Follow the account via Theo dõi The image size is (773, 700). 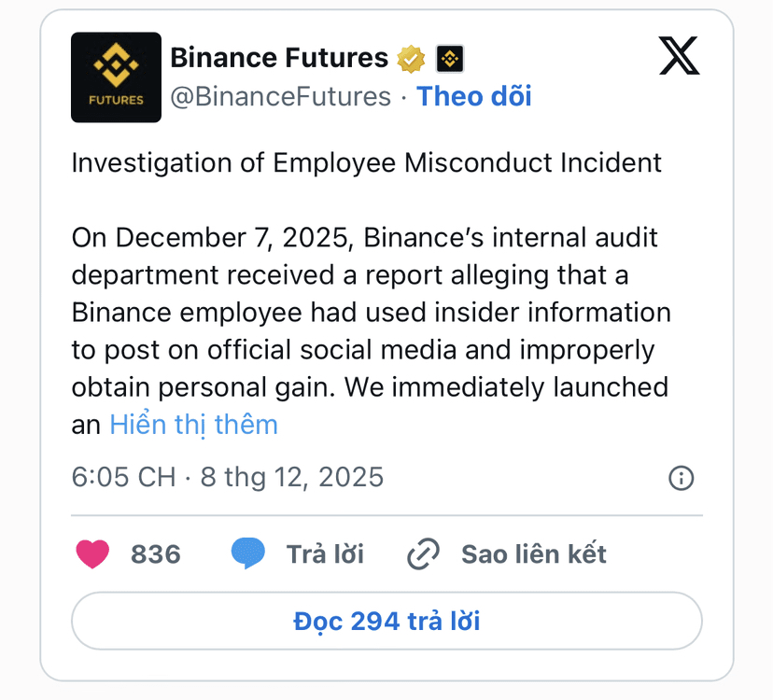[x=473, y=96]
